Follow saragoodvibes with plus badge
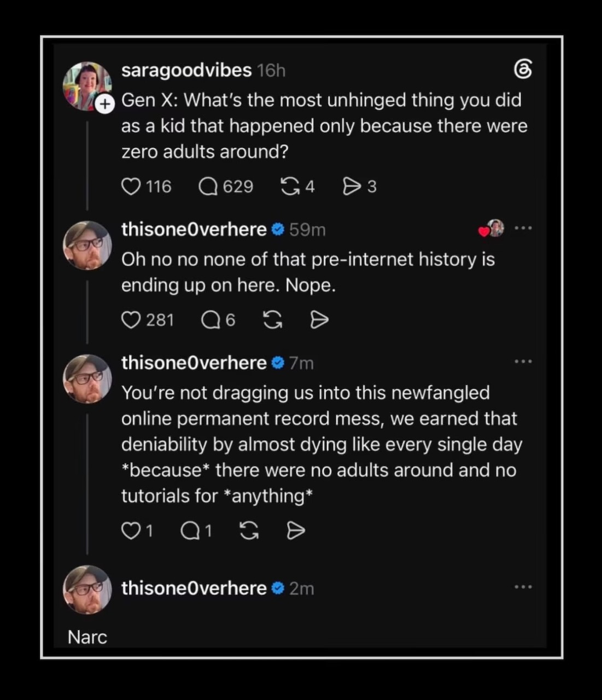This screenshot has width=602, height=700. click(x=106, y=105)
